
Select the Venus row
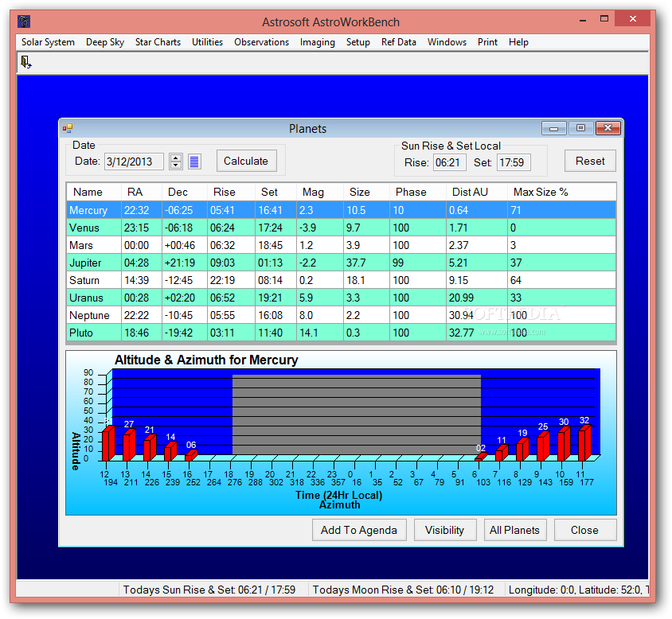point(341,228)
